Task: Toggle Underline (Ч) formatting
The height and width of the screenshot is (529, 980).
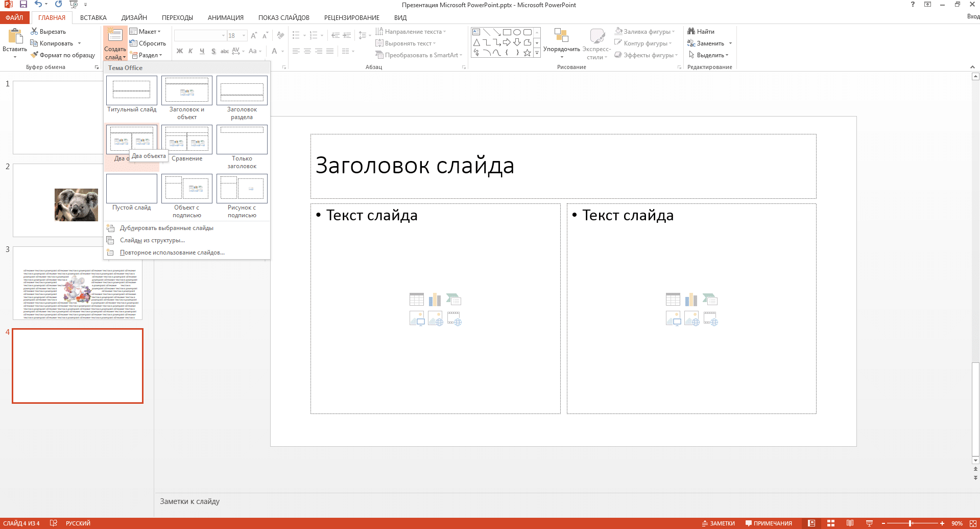Action: coord(202,51)
